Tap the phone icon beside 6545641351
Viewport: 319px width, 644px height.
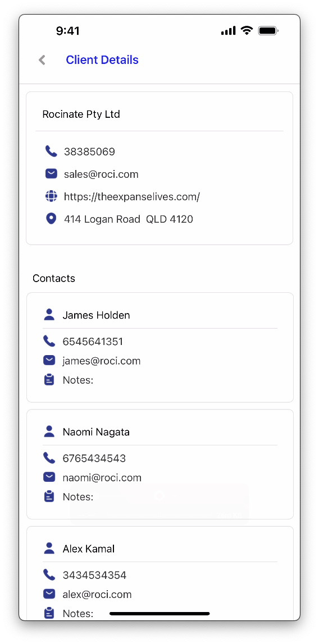coord(49,341)
